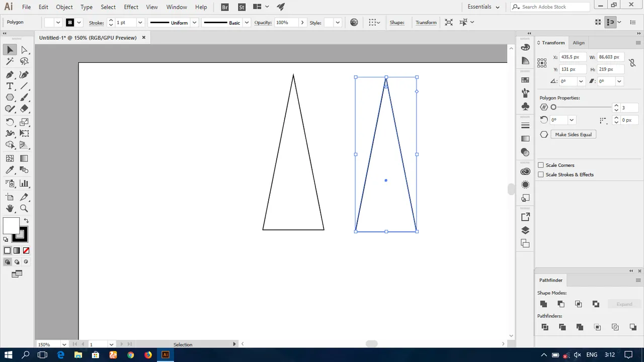This screenshot has width=644, height=362.
Task: Open the File menu
Action: pos(26,7)
